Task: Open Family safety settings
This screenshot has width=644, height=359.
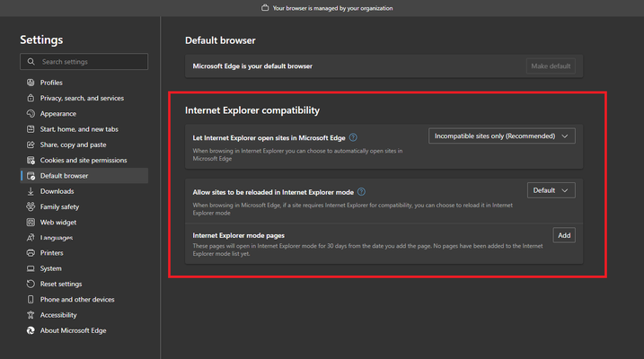Action: click(x=84, y=206)
